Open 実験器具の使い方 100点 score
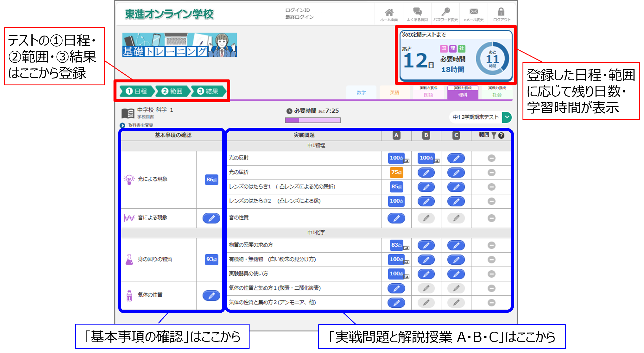 [x=396, y=274]
